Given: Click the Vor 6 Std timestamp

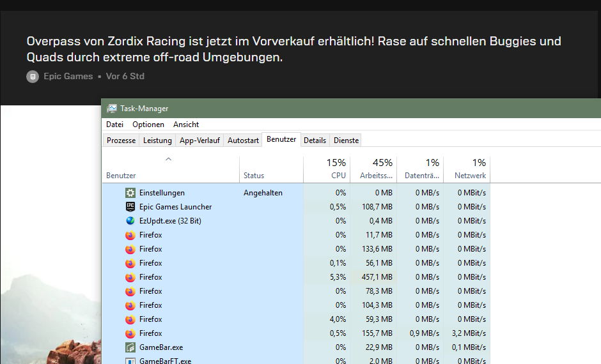Looking at the screenshot, I should (x=125, y=77).
